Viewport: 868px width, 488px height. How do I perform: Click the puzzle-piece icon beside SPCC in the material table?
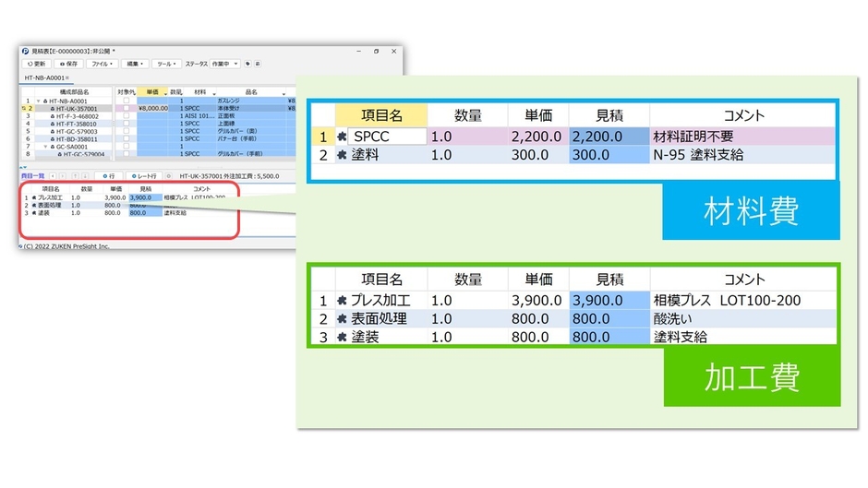pyautogui.click(x=343, y=137)
